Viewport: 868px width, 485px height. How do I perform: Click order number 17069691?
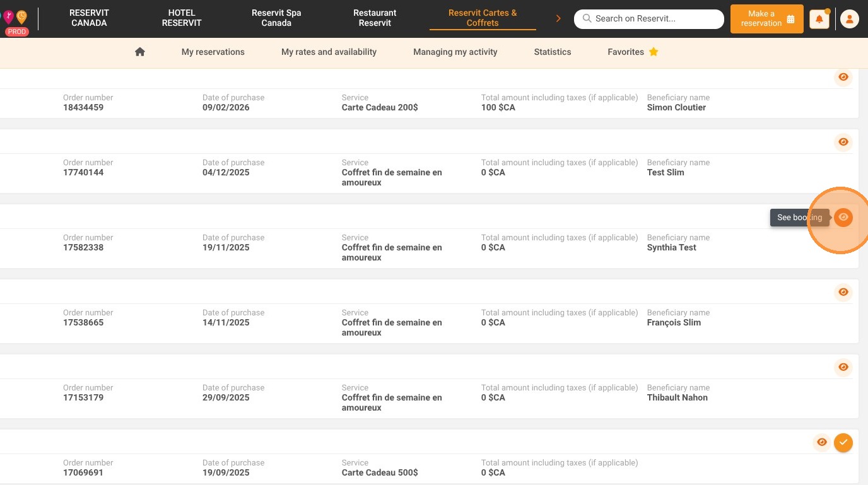pos(83,472)
